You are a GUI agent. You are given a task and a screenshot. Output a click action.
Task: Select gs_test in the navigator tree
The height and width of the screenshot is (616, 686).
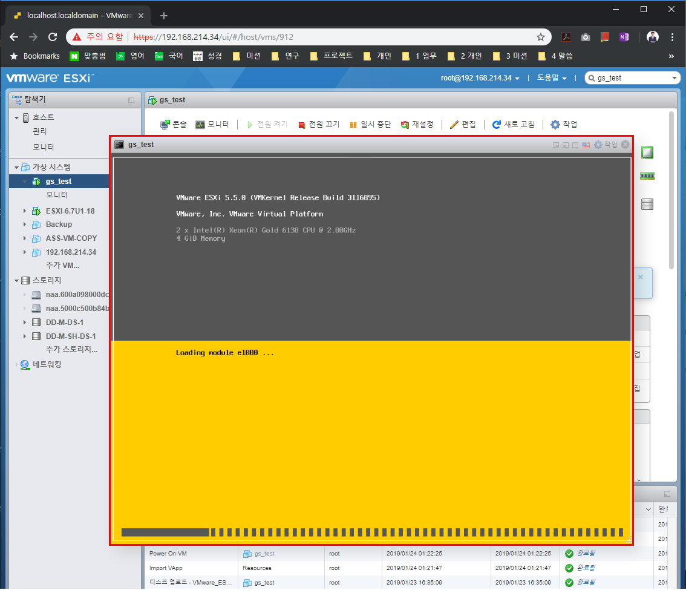coord(59,181)
